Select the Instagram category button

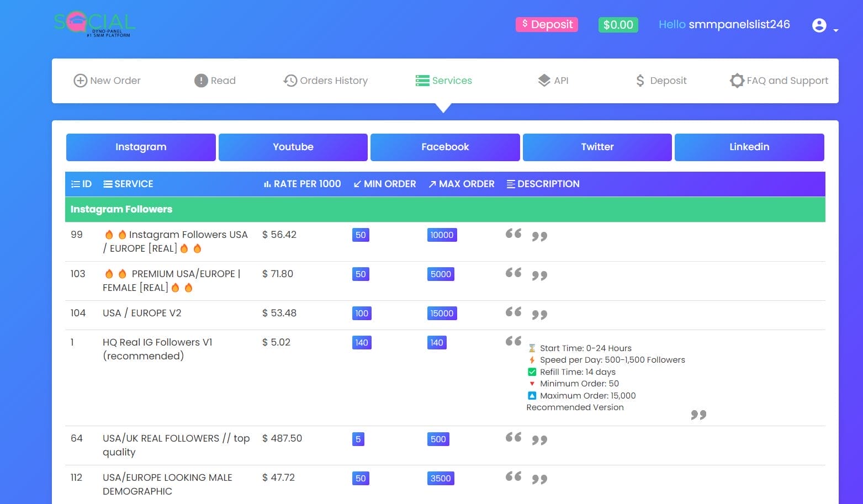141,147
